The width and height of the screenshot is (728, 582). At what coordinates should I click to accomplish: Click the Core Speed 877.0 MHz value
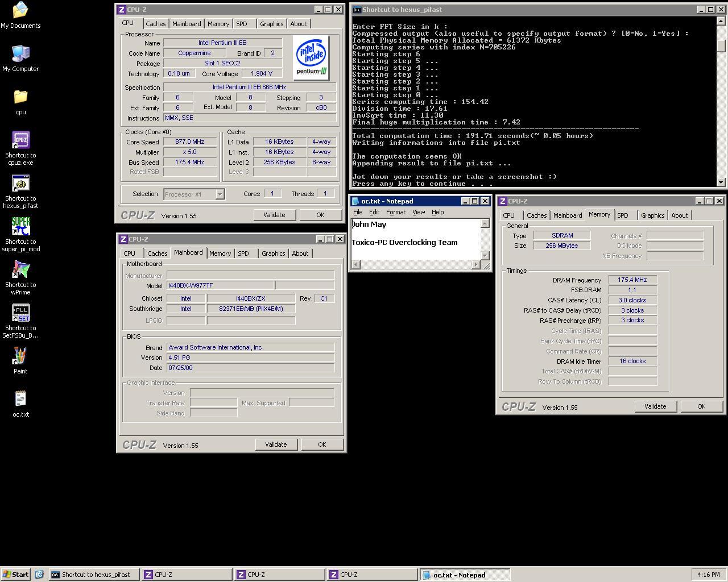point(190,142)
